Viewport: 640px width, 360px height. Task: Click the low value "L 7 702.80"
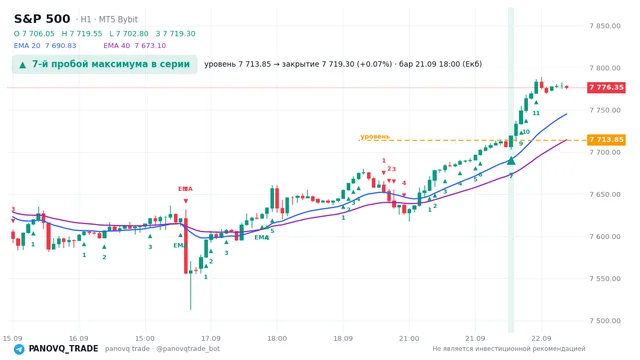click(129, 34)
